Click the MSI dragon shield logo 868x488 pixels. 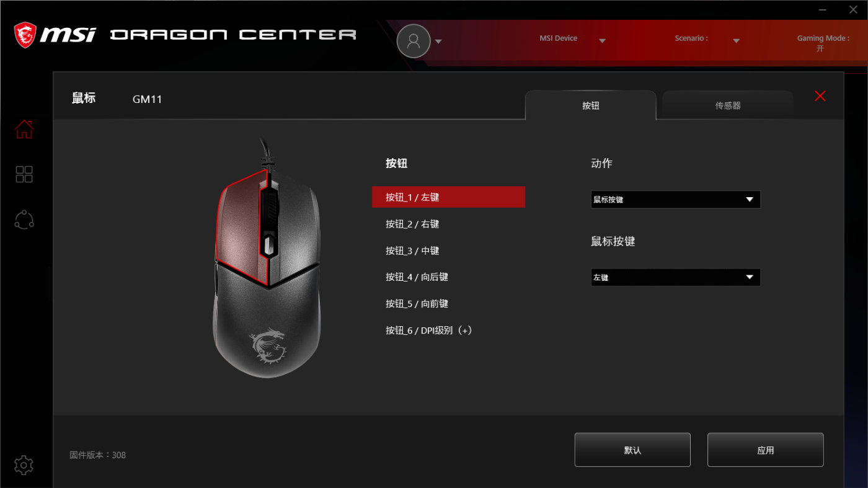click(x=25, y=35)
